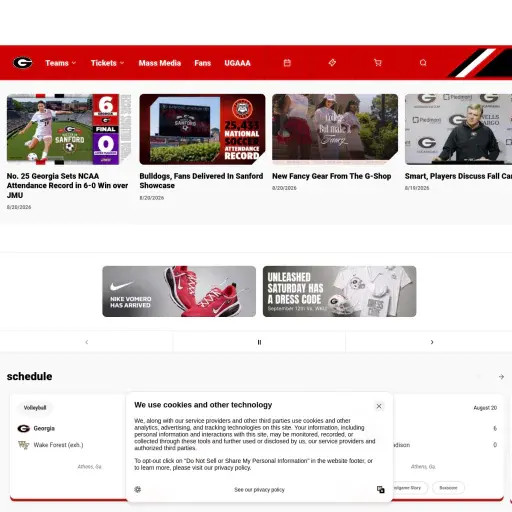Image resolution: width=512 pixels, height=512 pixels.
Task: Click the Georgia logo in the volleyball card
Action: click(23, 428)
